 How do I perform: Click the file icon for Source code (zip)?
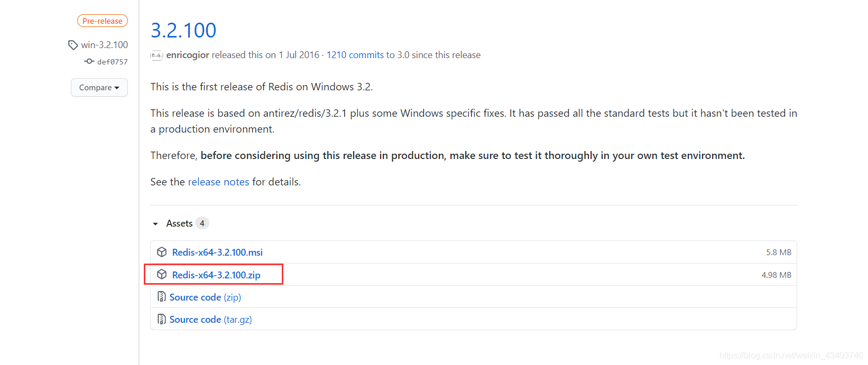point(162,297)
